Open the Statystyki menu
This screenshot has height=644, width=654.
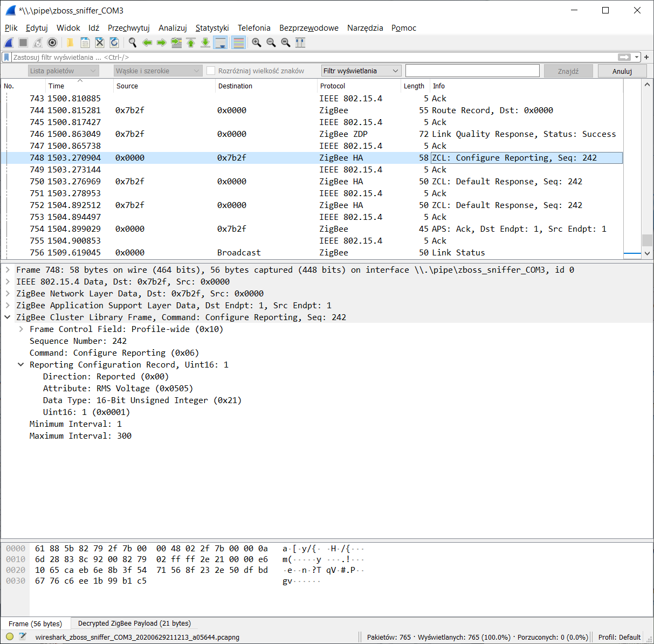pyautogui.click(x=212, y=28)
